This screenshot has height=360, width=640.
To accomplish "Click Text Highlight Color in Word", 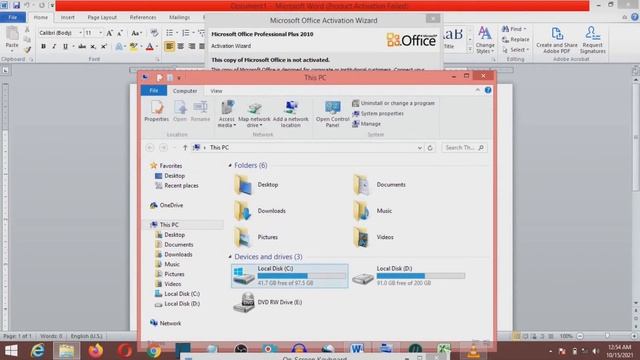I will [x=133, y=47].
